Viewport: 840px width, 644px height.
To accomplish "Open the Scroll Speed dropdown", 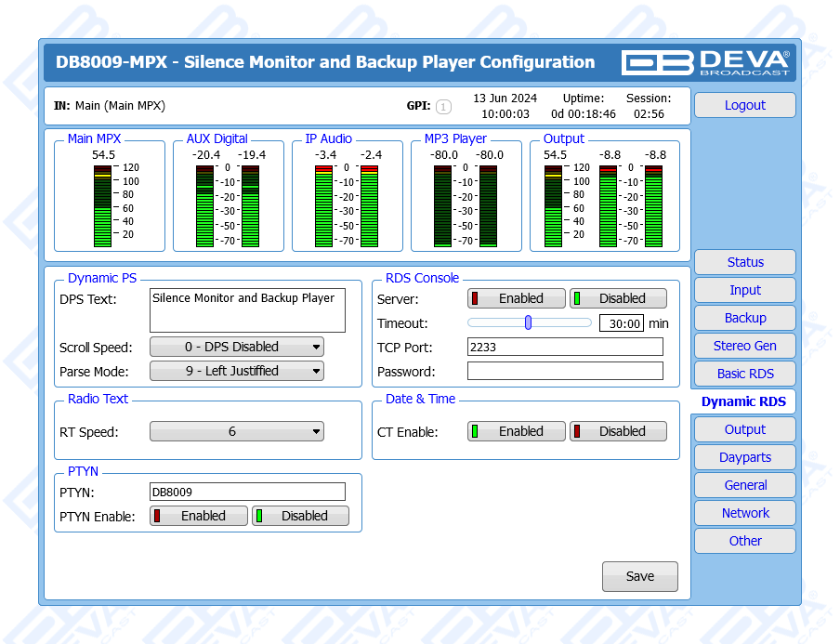I will 237,347.
